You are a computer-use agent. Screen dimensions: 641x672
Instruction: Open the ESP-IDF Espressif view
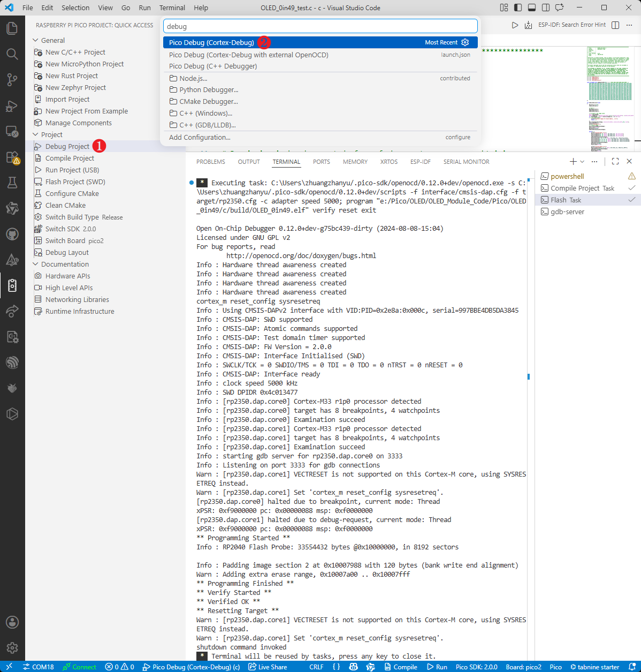point(12,363)
